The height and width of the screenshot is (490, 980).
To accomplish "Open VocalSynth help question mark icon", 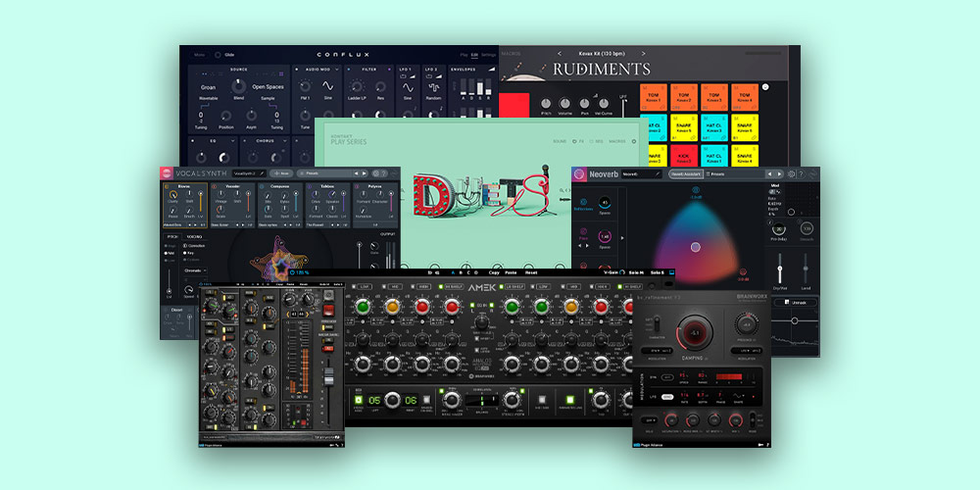I will point(383,173).
